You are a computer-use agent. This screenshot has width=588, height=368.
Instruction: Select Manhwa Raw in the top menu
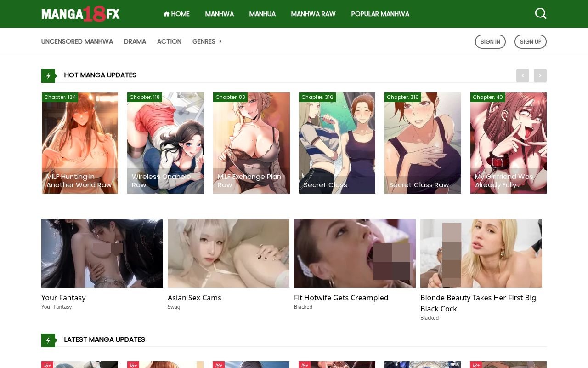[313, 14]
